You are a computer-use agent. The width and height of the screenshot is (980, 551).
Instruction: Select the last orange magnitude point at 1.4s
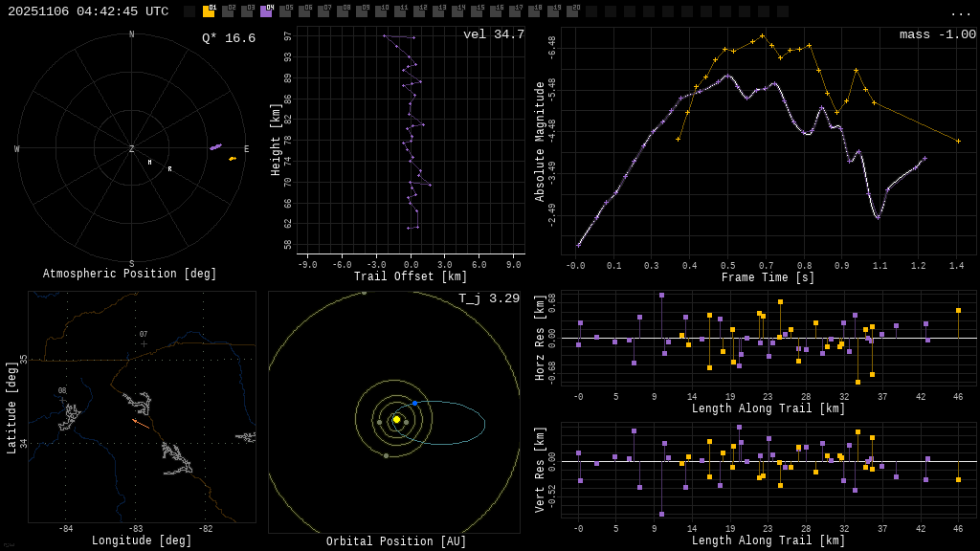(x=957, y=141)
